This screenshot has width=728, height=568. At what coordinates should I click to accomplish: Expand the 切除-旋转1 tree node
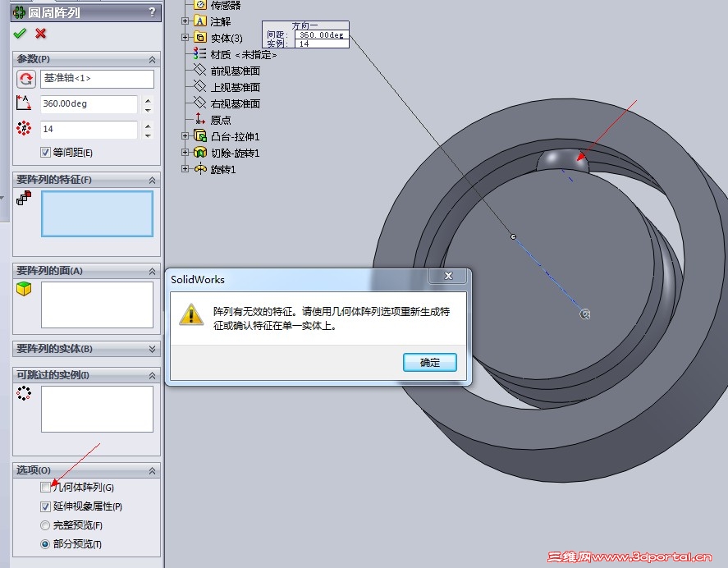point(185,153)
